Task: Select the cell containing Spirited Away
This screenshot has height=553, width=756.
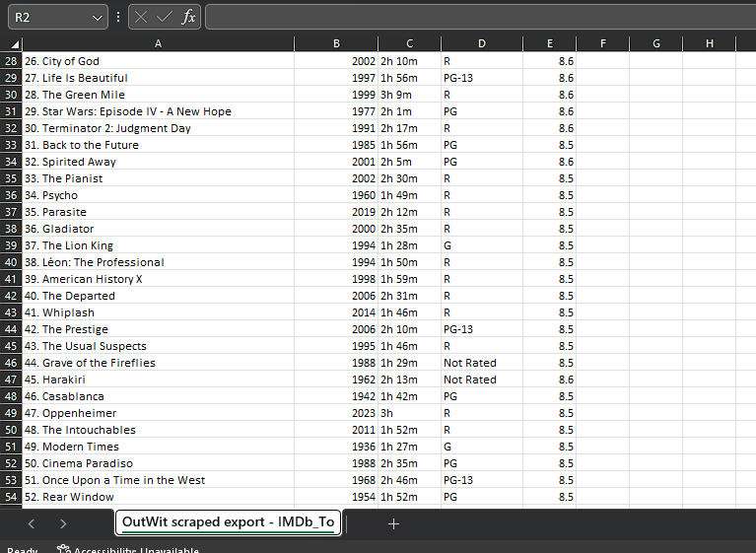Action: [x=158, y=162]
